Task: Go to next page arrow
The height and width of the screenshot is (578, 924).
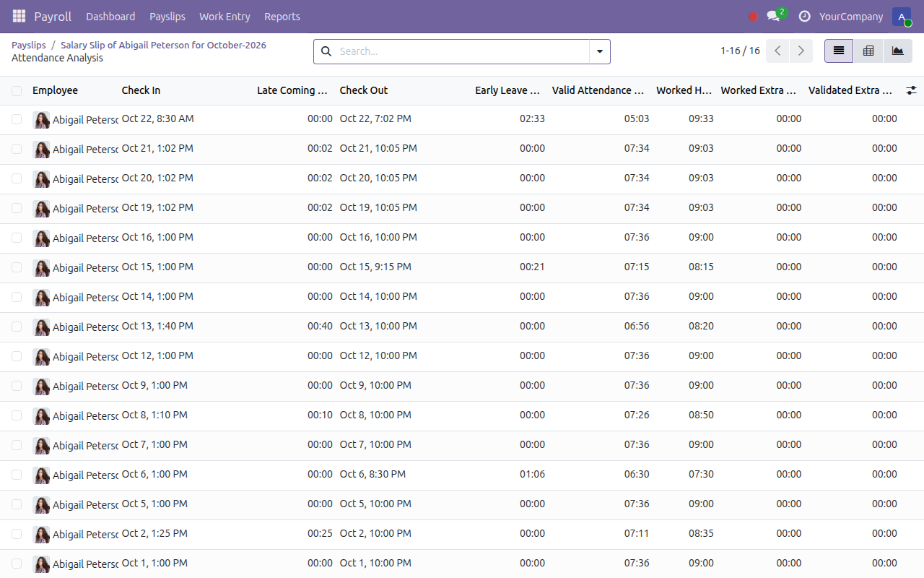Action: tap(801, 51)
